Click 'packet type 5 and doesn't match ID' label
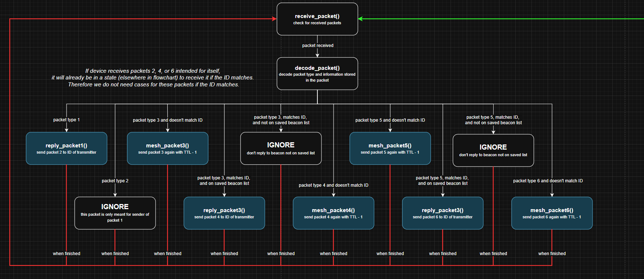This screenshot has width=644, height=279. coord(390,120)
